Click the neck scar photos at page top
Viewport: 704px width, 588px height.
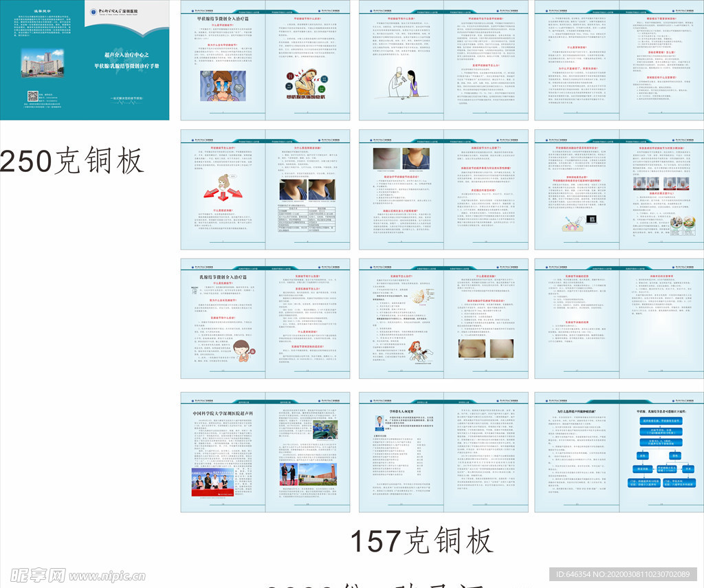(x=401, y=159)
